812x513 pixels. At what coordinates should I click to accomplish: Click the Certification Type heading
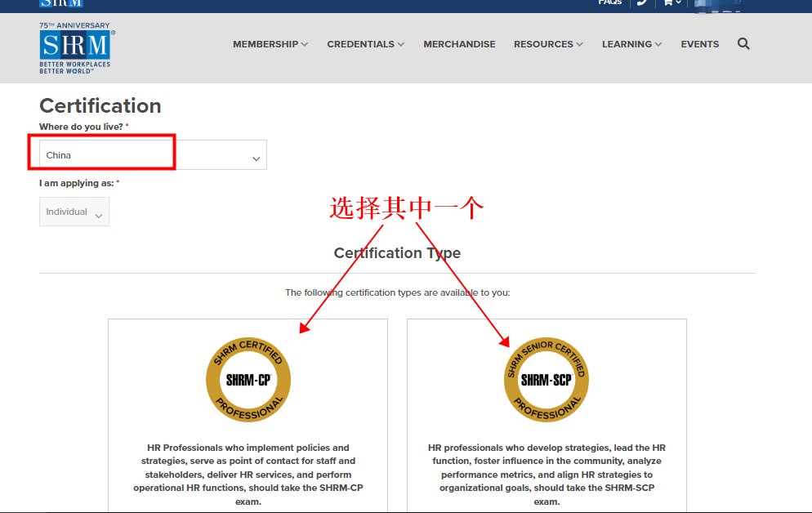[x=397, y=252]
